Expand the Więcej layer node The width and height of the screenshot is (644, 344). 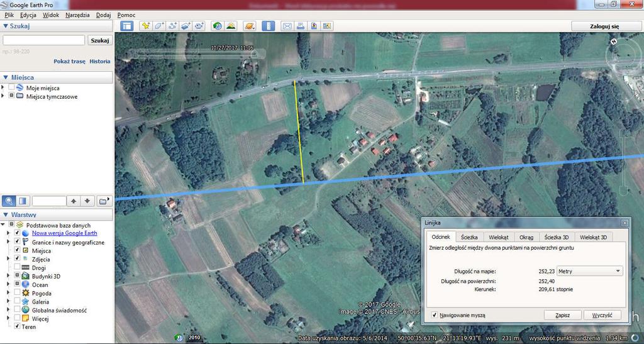click(8, 318)
